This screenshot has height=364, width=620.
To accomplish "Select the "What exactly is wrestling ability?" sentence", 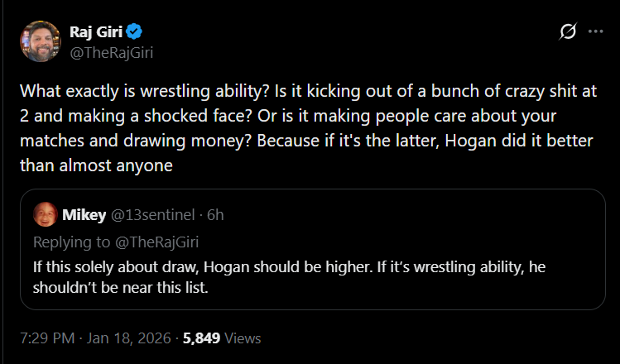I will point(131,90).
